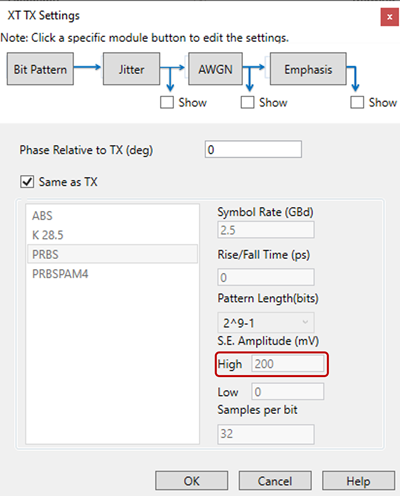This screenshot has width=400, height=496.
Task: Uncheck the Same as TX option
Action: [27, 182]
